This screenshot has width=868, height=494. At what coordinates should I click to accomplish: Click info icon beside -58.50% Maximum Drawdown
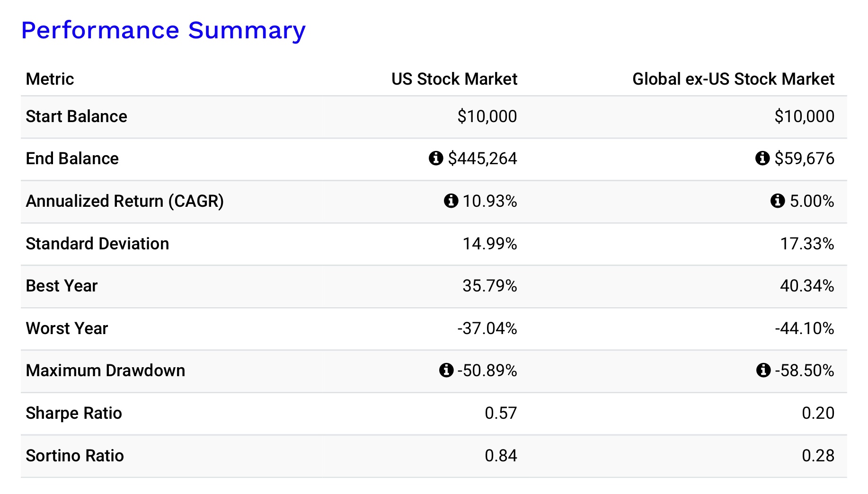[763, 370]
